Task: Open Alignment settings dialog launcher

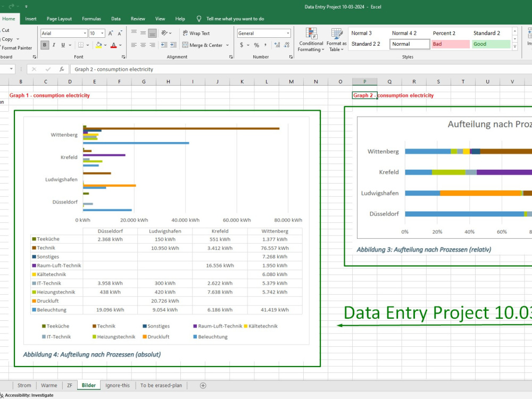Action: click(x=231, y=57)
